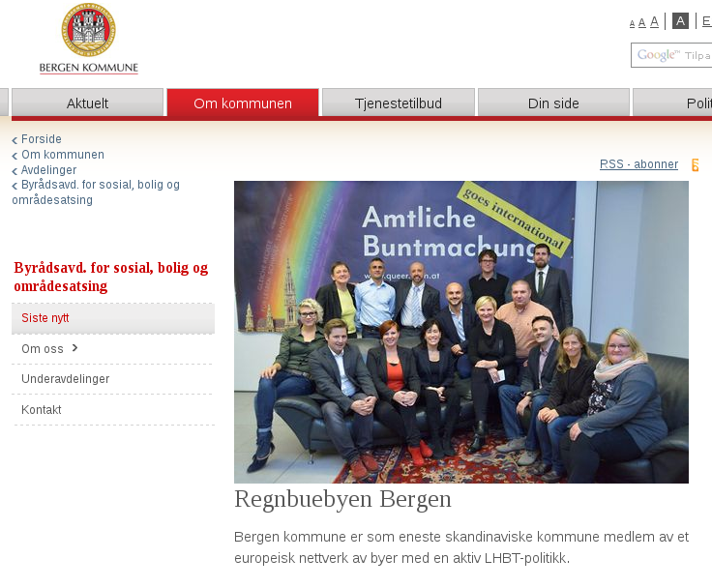The image size is (712, 588).
Task: Toggle the high contrast A icon
Action: (680, 21)
